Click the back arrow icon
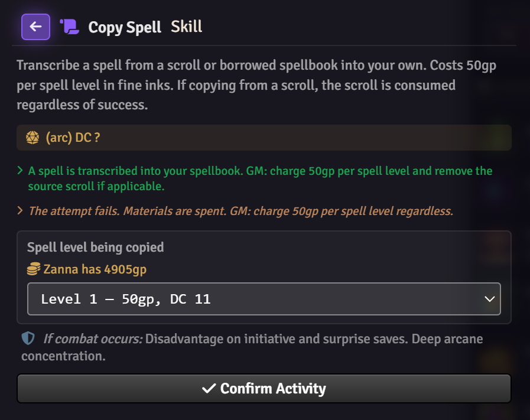530x420 pixels. click(x=35, y=26)
